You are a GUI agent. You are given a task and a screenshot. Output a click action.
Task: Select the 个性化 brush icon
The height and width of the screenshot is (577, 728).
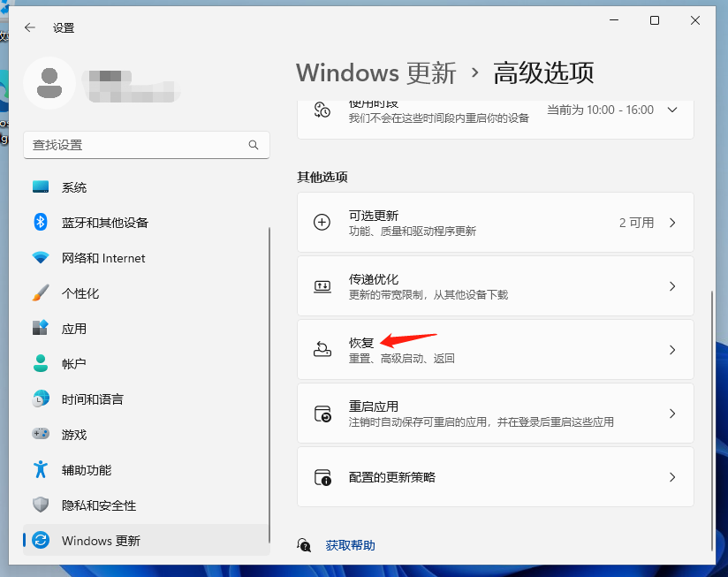pos(40,293)
